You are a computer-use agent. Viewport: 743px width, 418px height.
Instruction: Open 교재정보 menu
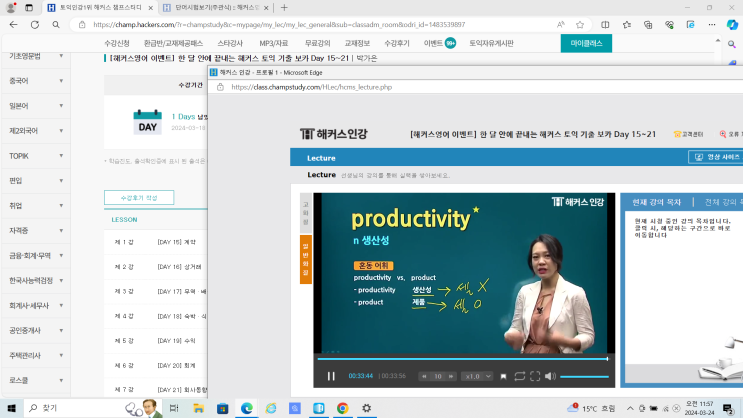(x=357, y=43)
